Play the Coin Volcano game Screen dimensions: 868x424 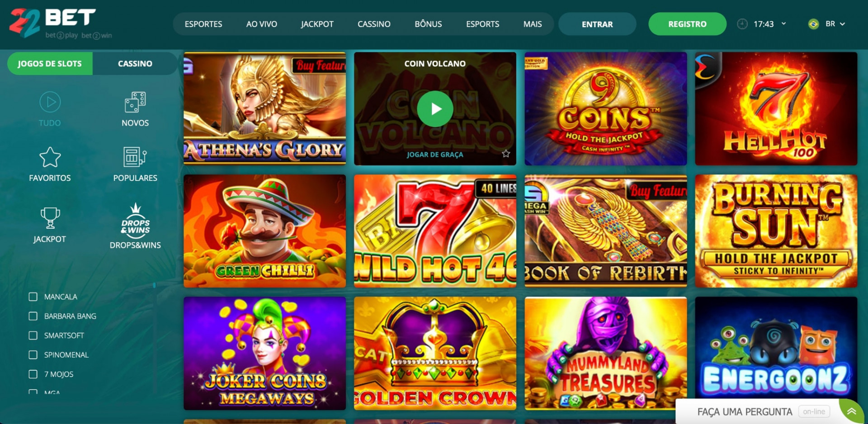coord(435,109)
